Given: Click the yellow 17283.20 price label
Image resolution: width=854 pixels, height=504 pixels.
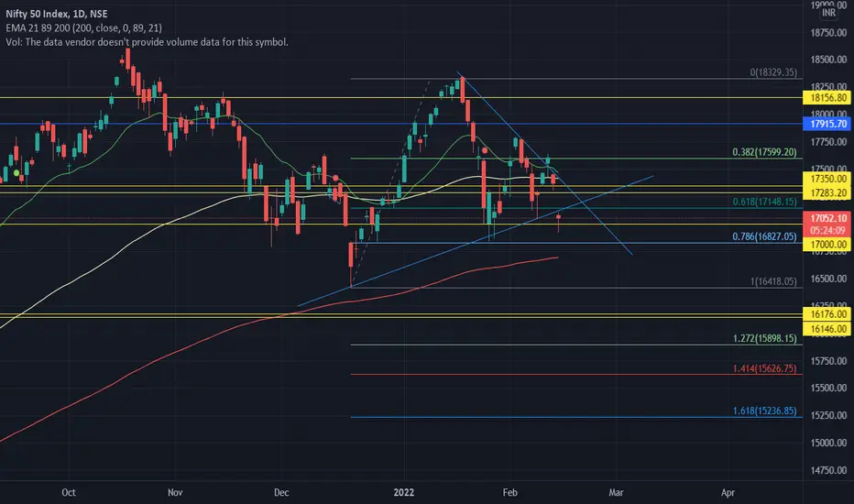Looking at the screenshot, I should [827, 192].
